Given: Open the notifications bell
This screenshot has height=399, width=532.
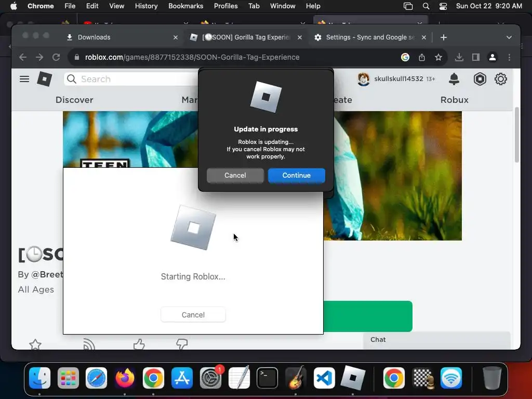Looking at the screenshot, I should (x=454, y=79).
